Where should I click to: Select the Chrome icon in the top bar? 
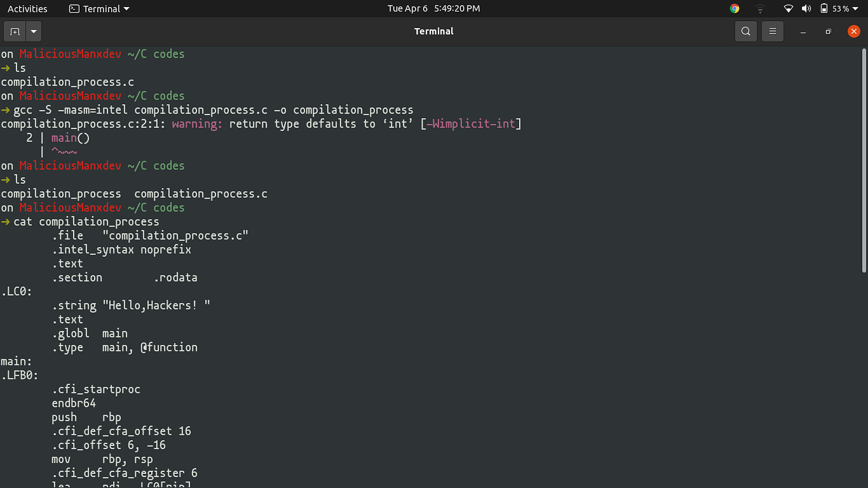tap(734, 8)
